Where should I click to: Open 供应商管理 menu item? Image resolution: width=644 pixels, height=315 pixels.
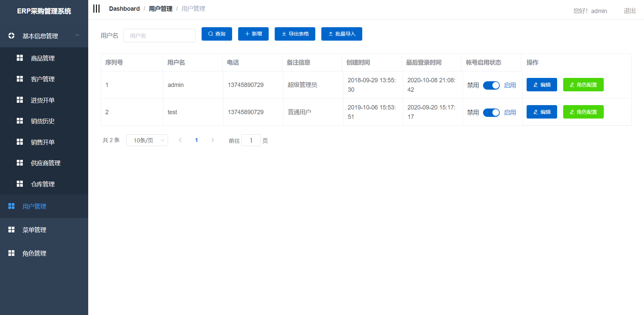44,163
